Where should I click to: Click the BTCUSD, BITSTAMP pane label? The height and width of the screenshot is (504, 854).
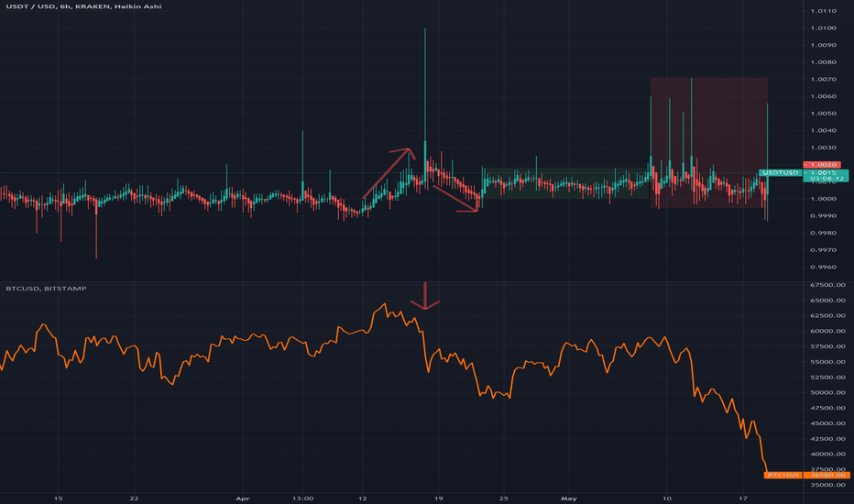point(47,289)
